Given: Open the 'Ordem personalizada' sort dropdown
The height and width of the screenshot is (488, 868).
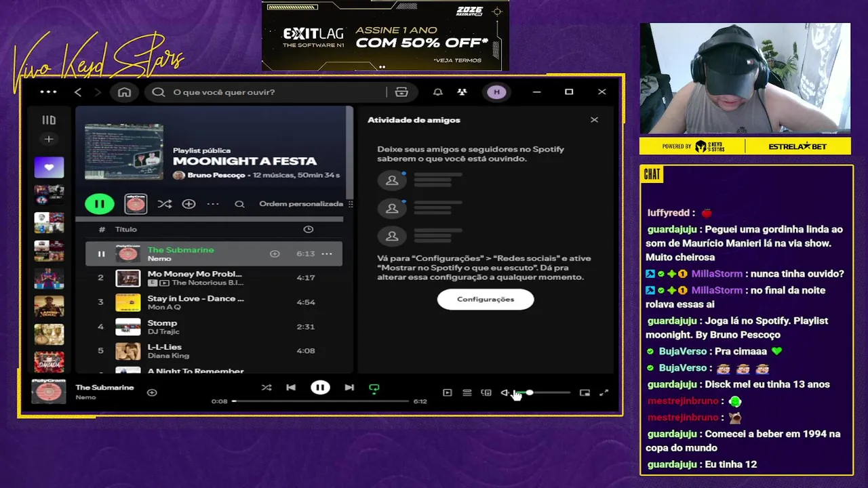Looking at the screenshot, I should click(x=301, y=204).
